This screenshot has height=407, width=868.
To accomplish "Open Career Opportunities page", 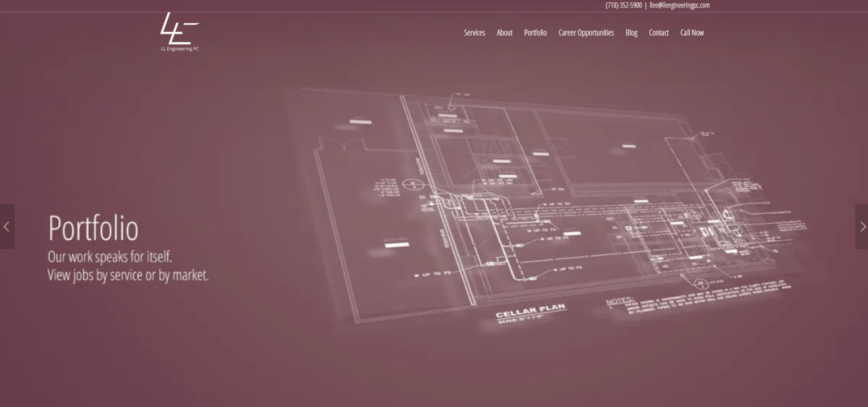I will point(586,33).
